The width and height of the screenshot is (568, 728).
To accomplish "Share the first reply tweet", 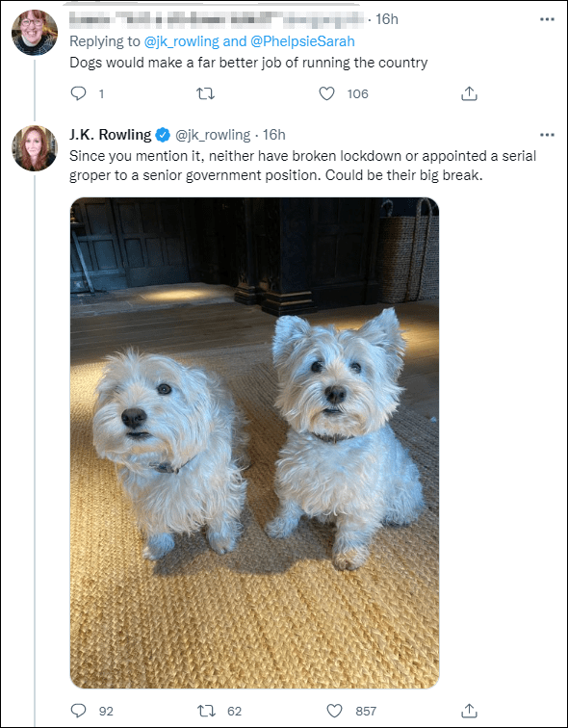I will pos(469,93).
